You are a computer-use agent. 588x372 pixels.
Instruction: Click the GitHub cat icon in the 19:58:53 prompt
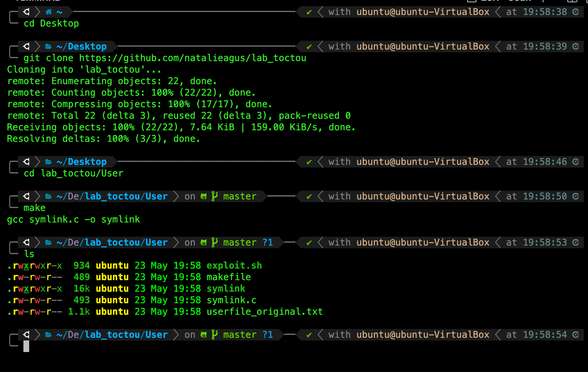coord(204,242)
